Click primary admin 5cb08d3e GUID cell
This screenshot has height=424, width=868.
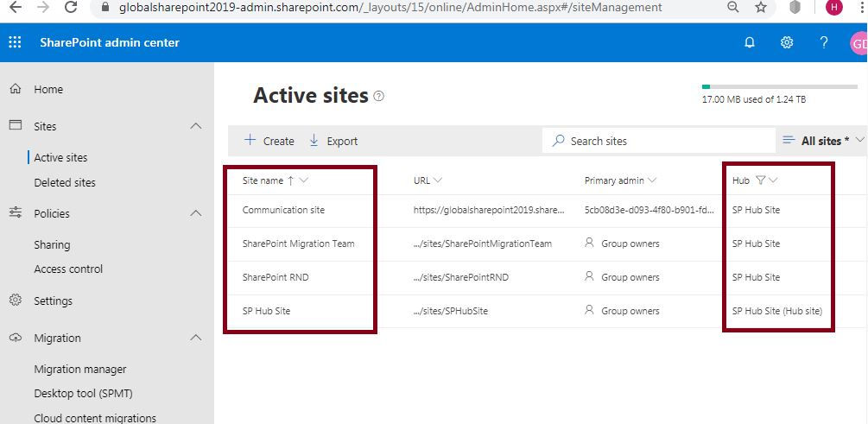[x=649, y=211]
